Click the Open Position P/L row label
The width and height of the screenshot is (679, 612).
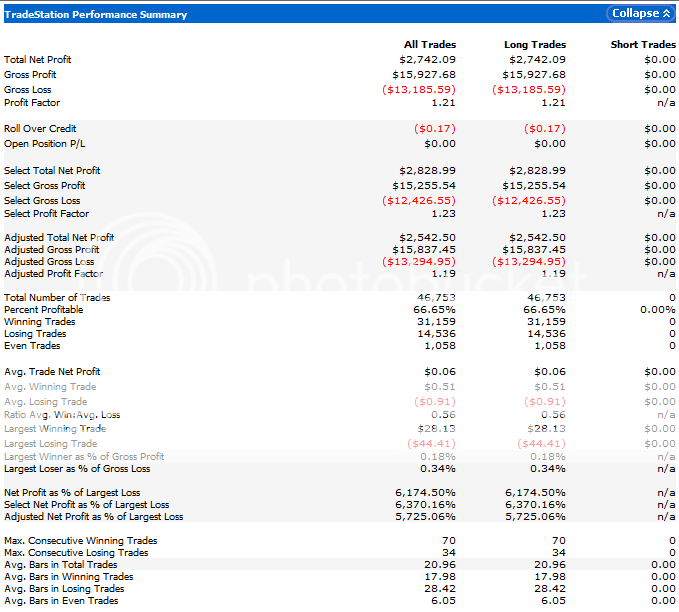(x=40, y=143)
